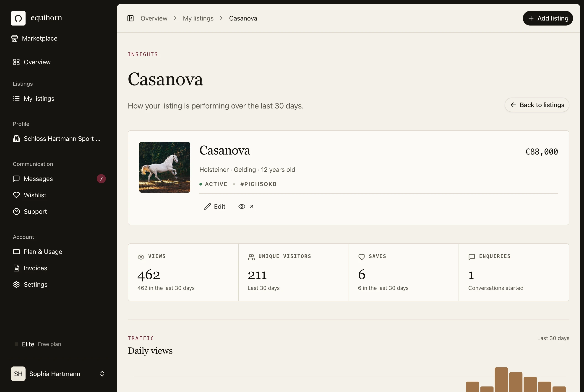Image resolution: width=584 pixels, height=392 pixels.
Task: Click the equihorn logo icon
Action: 18,18
